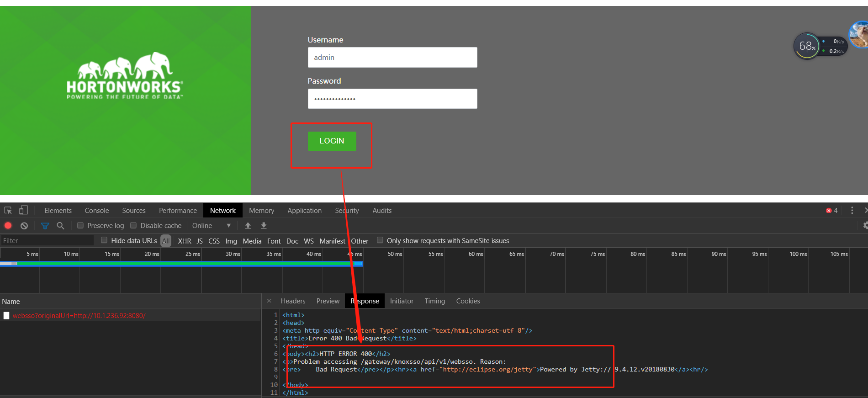The width and height of the screenshot is (868, 398).
Task: Toggle the device toolbar icon
Action: 23,210
